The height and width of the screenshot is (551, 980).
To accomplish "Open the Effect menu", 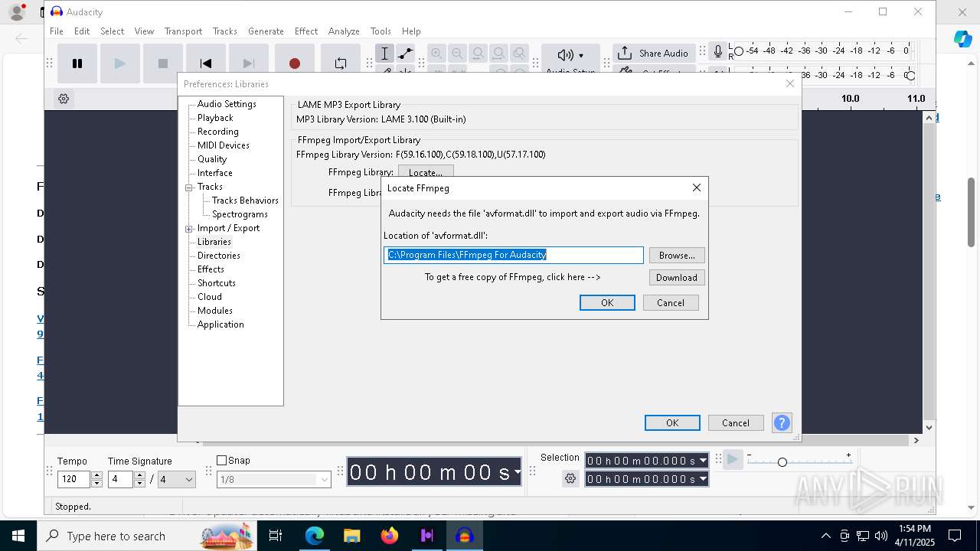I will point(305,31).
